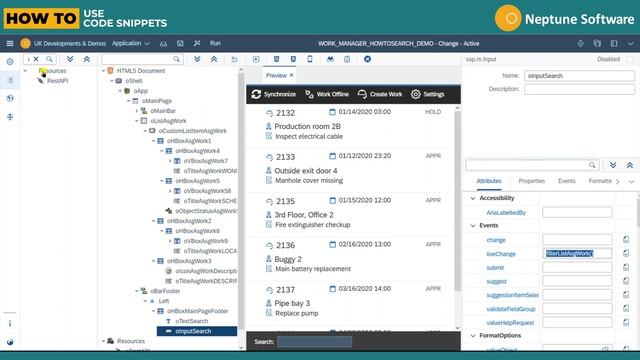Open the script icon beside liveChange
The height and width of the screenshot is (360, 640).
pyautogui.click(x=626, y=253)
